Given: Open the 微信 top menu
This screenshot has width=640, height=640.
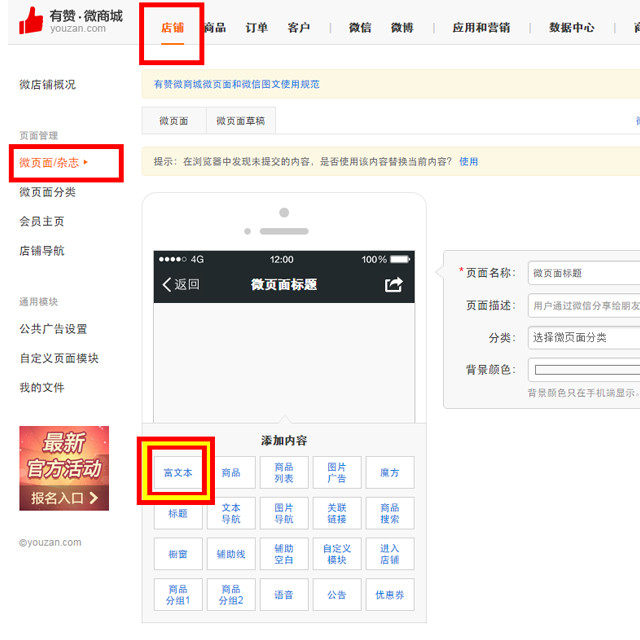Looking at the screenshot, I should click(360, 28).
